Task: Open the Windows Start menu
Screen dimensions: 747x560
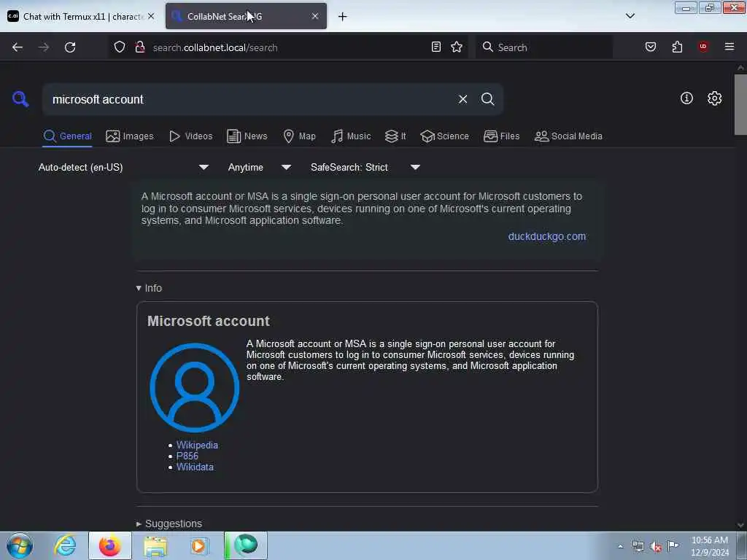Action: coord(20,545)
